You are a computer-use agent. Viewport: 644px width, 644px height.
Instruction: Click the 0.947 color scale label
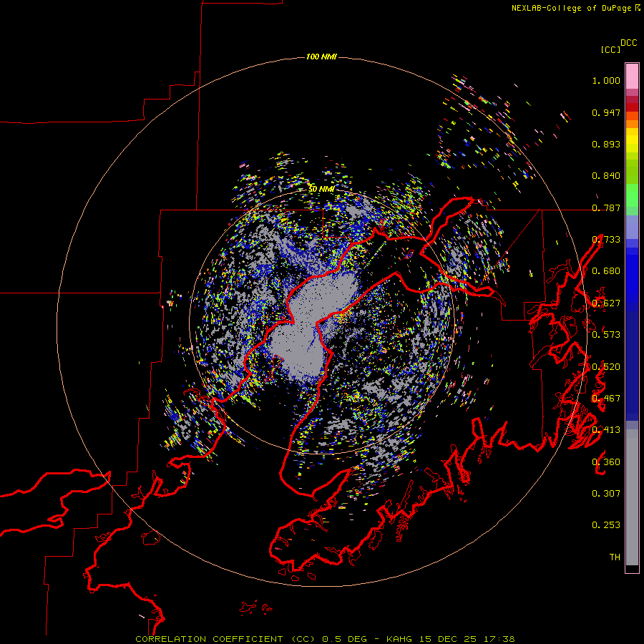point(606,112)
